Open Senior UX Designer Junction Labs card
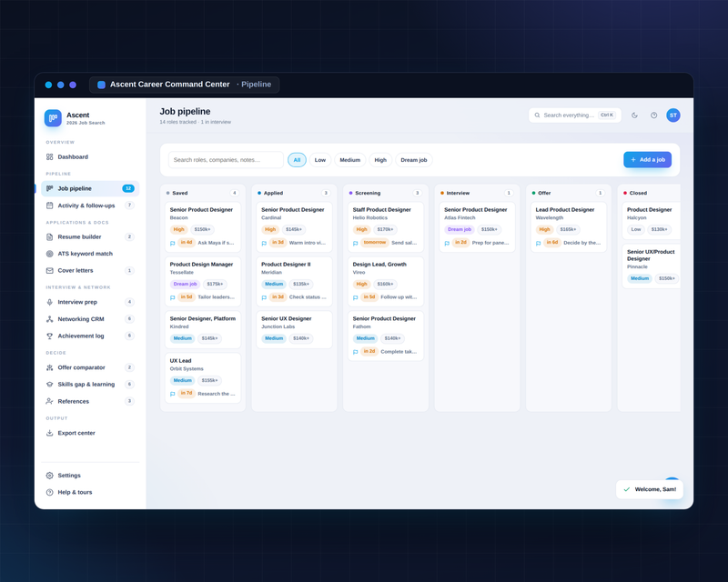 coord(294,329)
